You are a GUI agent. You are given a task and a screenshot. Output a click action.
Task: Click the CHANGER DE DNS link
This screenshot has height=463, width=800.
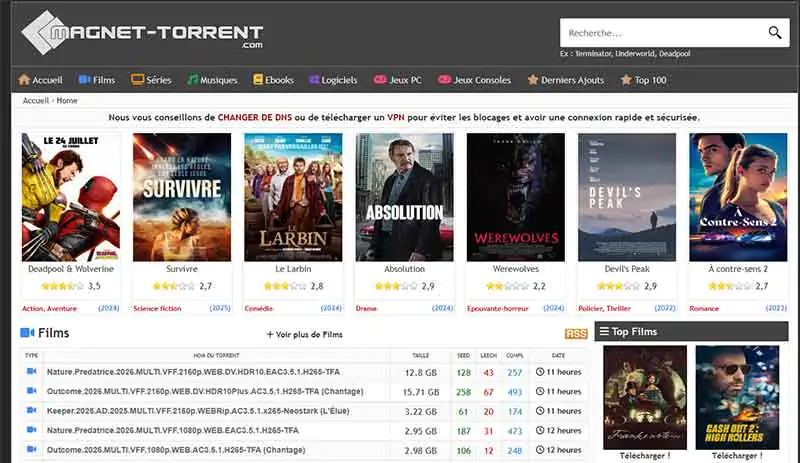pos(255,117)
